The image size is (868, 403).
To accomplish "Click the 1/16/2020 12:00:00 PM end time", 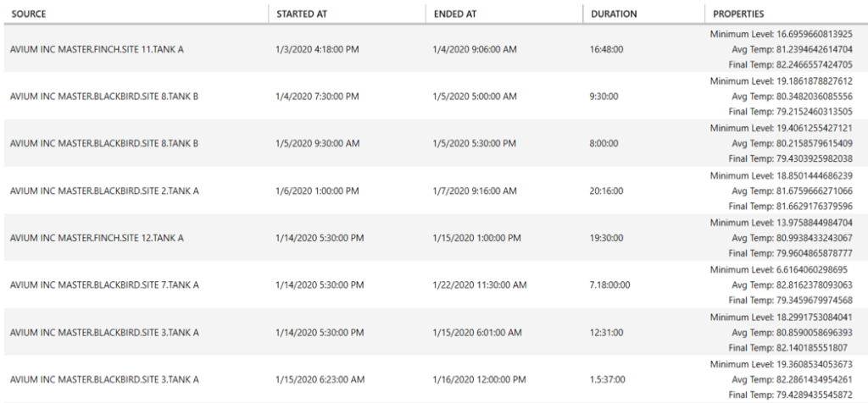I will (479, 380).
